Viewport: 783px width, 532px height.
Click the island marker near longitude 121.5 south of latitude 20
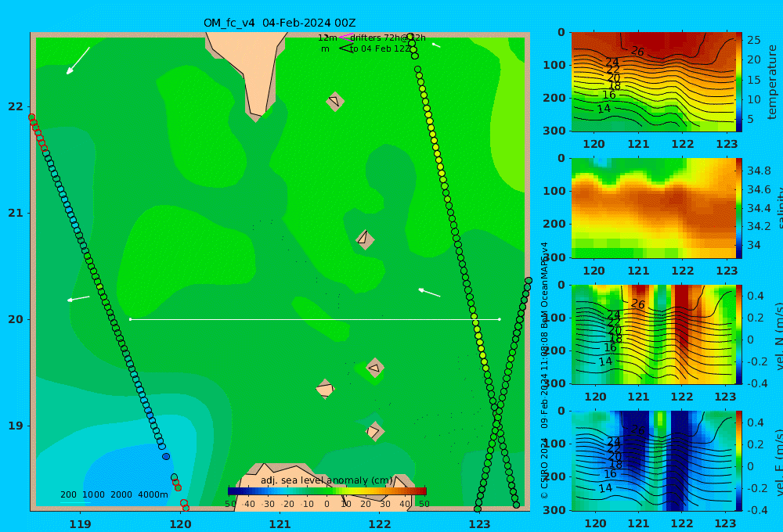click(325, 389)
